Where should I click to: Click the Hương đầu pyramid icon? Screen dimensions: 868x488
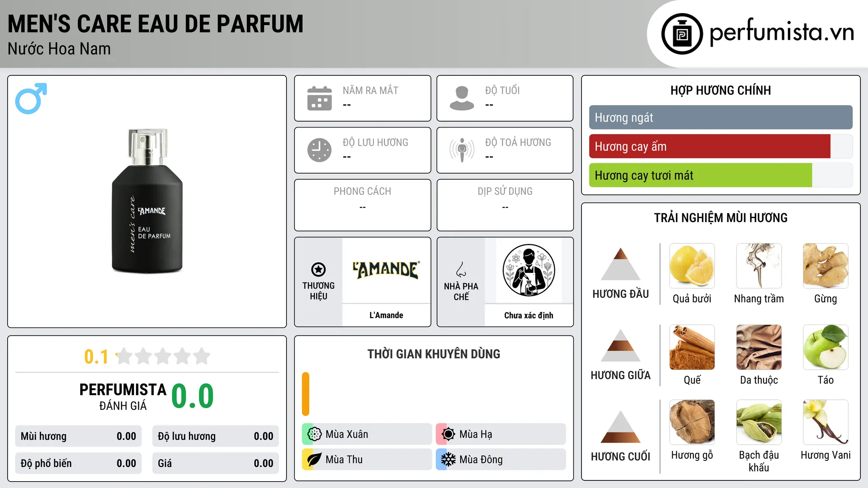(620, 264)
